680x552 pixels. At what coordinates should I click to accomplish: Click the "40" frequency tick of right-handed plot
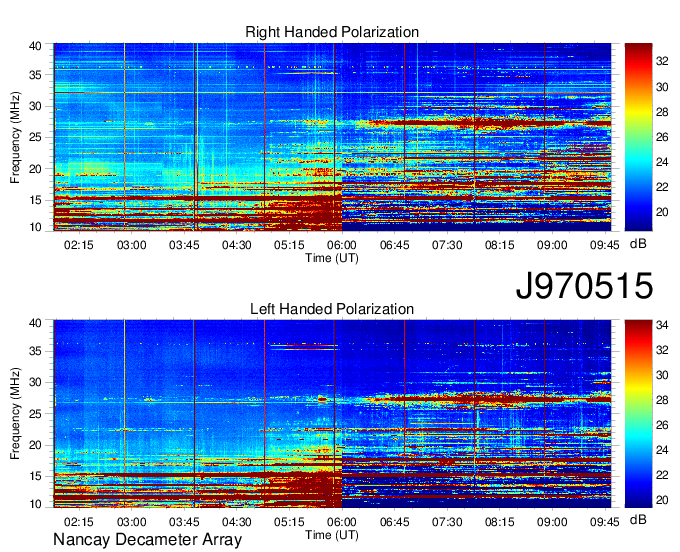pos(35,46)
